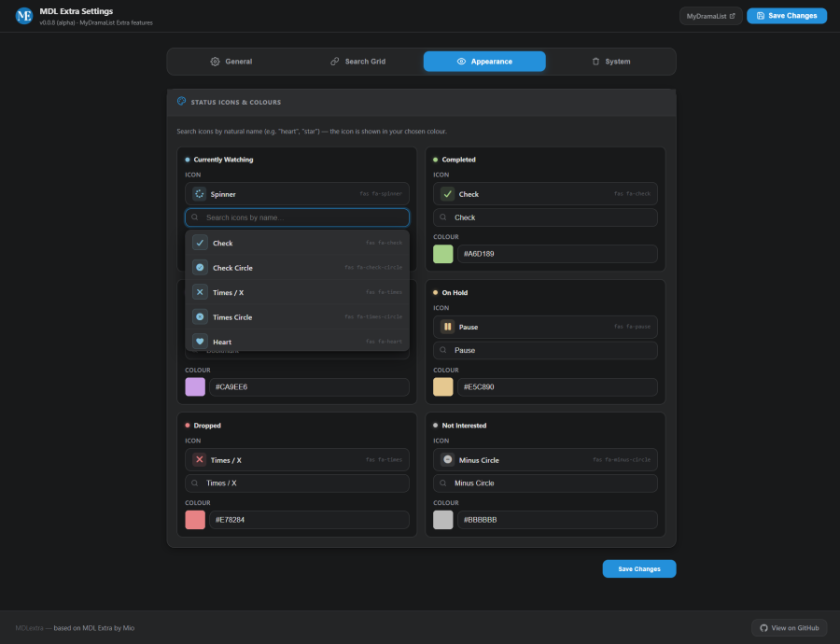Click the MDL Extra logo icon
Viewport: 840px width, 644px height.
24,16
